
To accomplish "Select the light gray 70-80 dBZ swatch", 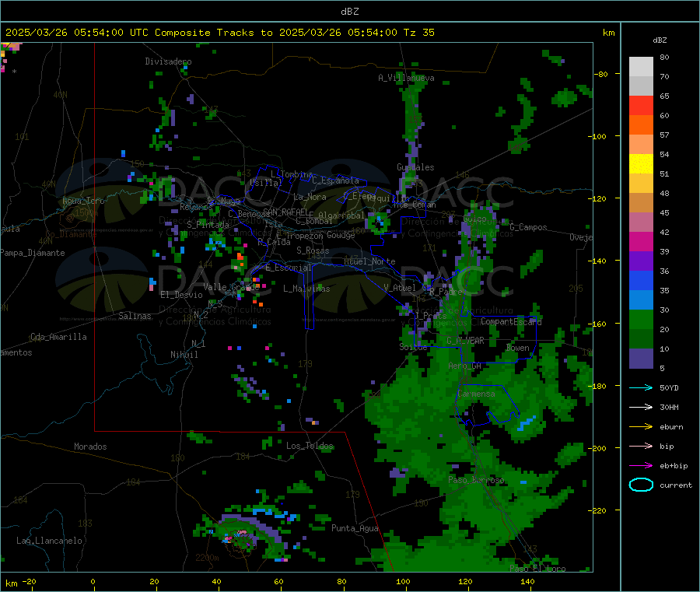I will [641, 67].
